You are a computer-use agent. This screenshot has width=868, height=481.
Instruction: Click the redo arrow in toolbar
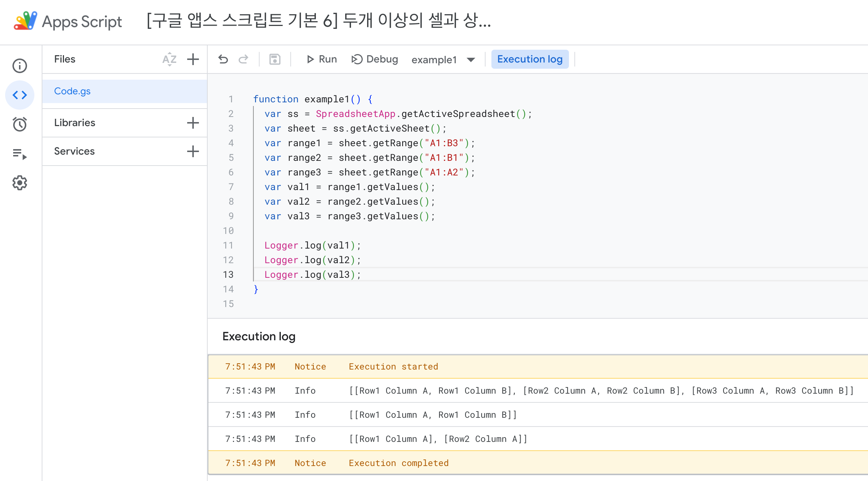[244, 59]
